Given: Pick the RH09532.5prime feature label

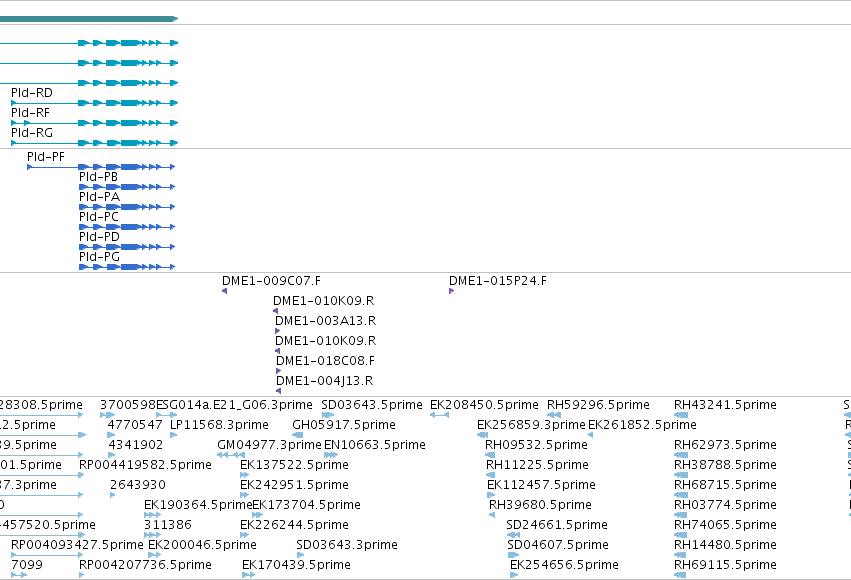Looking at the screenshot, I should [536, 445].
